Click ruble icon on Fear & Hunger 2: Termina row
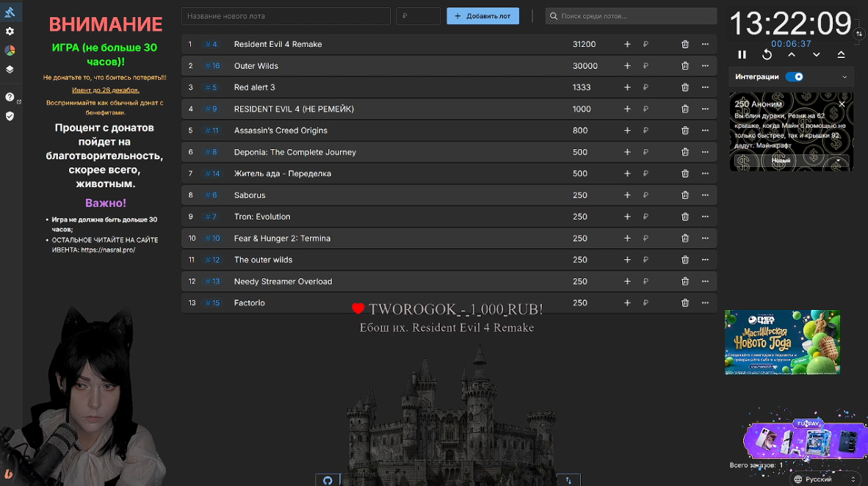 pos(645,239)
